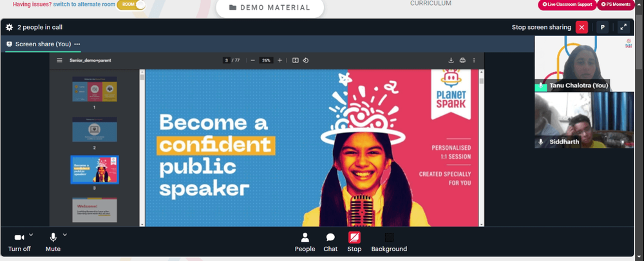
Task: Click the fit to page icon
Action: point(296,60)
